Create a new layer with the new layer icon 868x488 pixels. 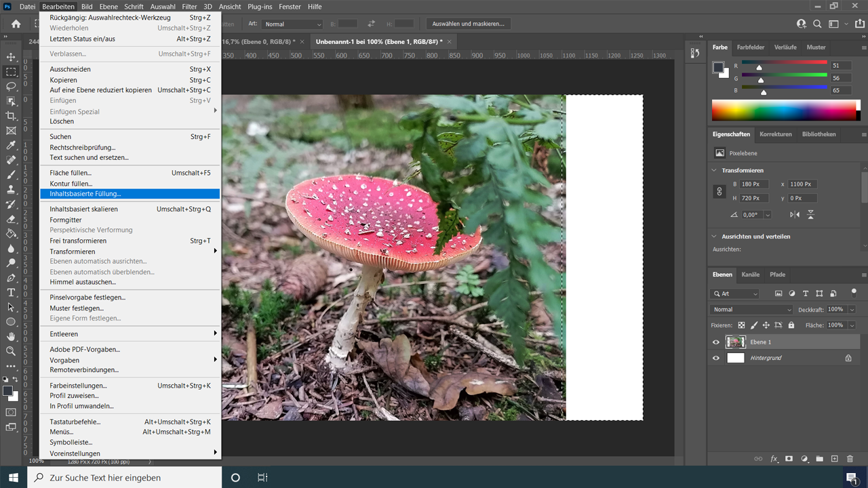coord(835,459)
